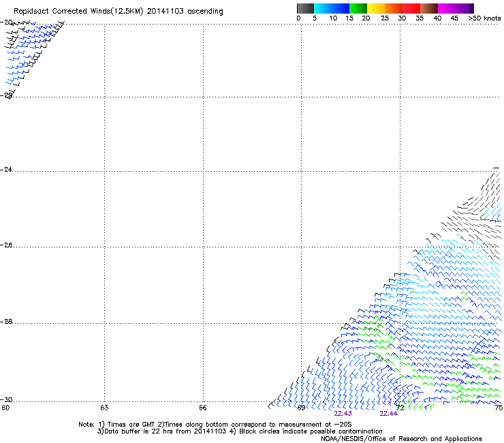This screenshot has height=443, width=504.
Task: Click the '66' longitude axis label
Action: coord(202,408)
